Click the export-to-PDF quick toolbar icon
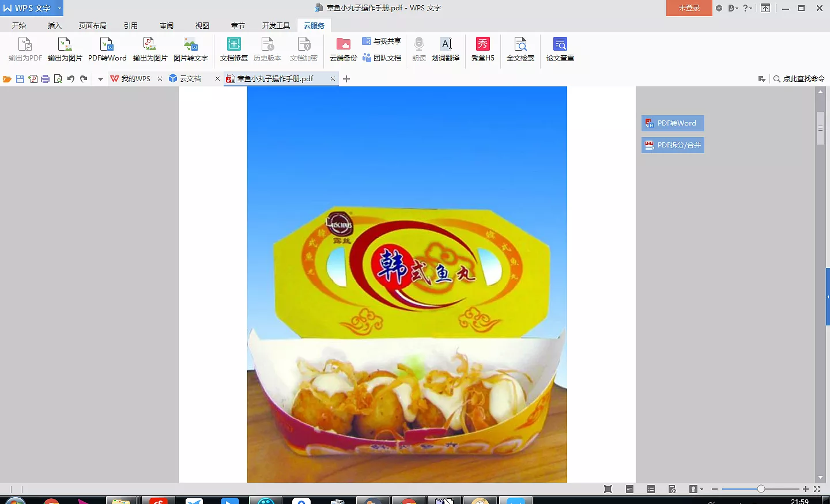This screenshot has width=830, height=504. 33,79
